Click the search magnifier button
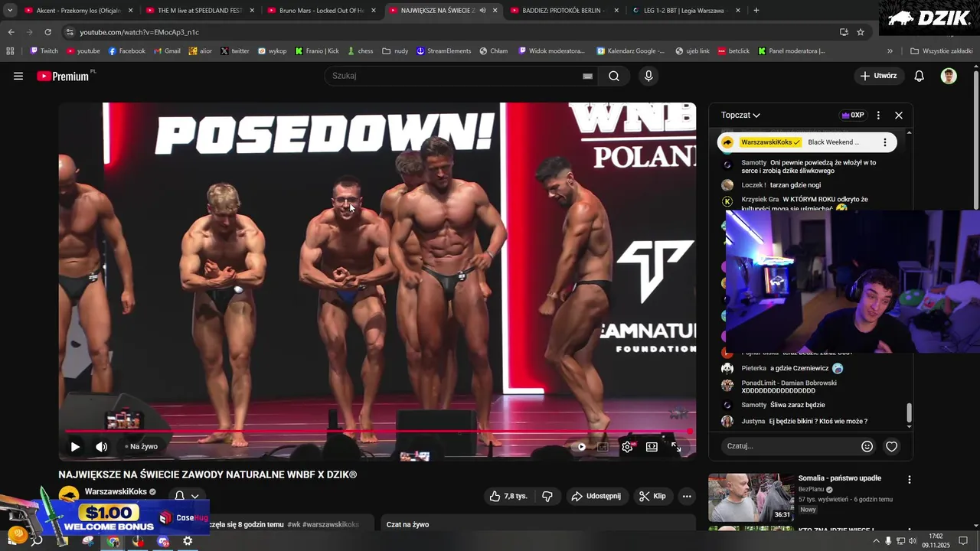 click(x=614, y=76)
